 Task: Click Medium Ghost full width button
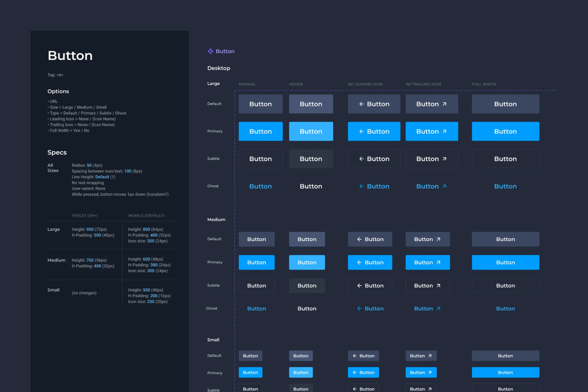(505, 309)
